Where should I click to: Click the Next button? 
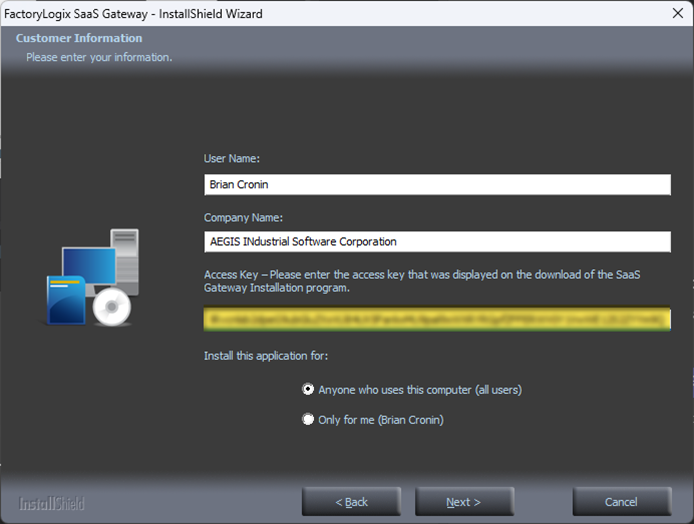click(x=464, y=502)
